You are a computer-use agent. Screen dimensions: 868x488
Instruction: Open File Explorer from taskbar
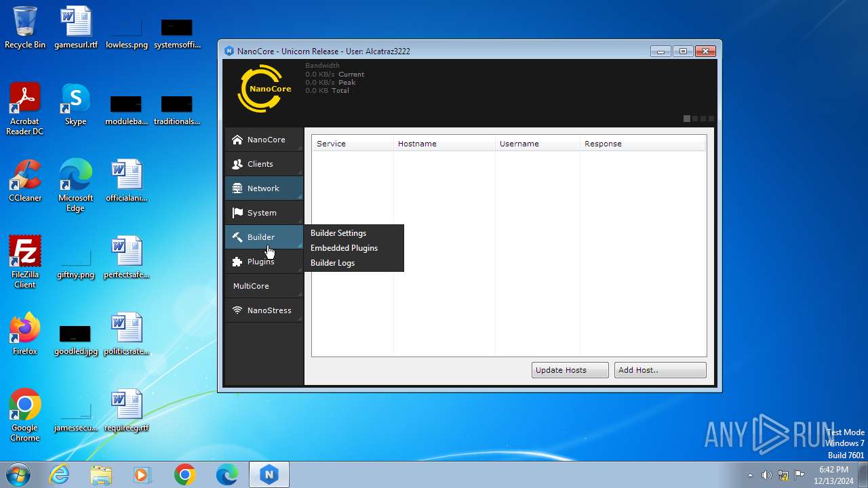tap(101, 474)
